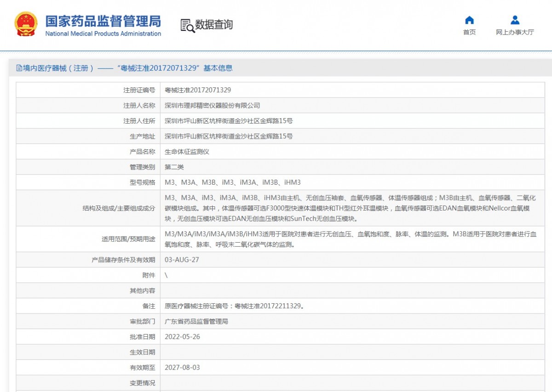Select the 变更情况 label cell
The width and height of the screenshot is (552, 392).
[x=88, y=383]
